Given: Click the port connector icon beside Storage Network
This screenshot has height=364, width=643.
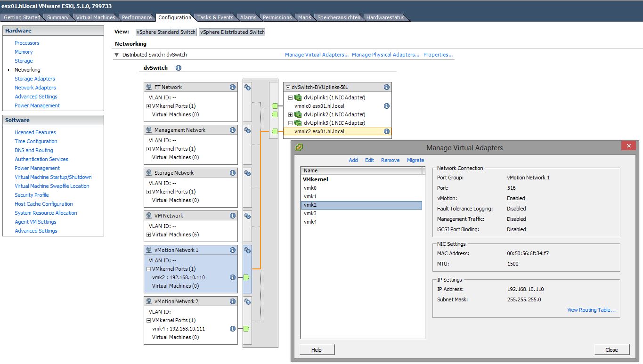Looking at the screenshot, I should tap(247, 173).
